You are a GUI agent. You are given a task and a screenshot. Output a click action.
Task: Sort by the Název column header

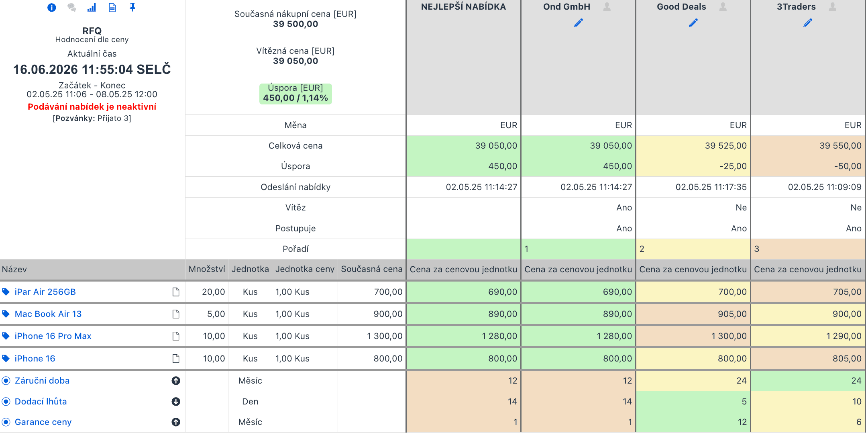14,270
